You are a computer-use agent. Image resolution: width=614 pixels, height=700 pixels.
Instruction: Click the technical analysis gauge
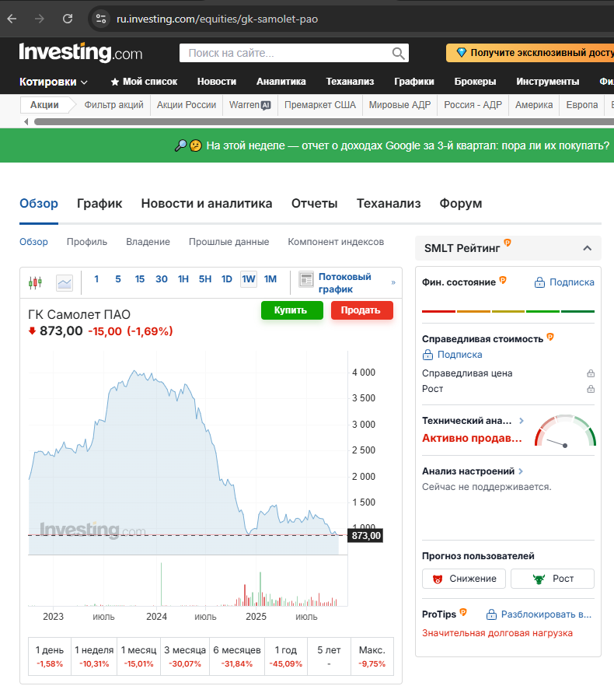pyautogui.click(x=565, y=431)
